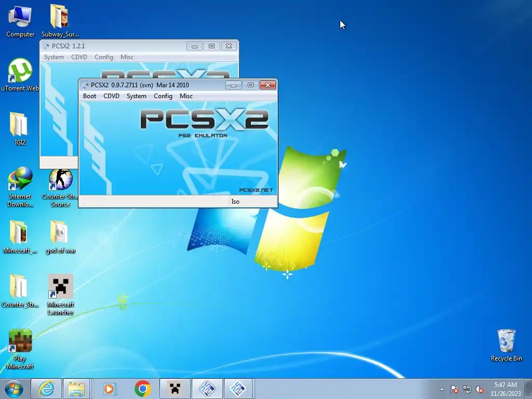This screenshot has height=399, width=532.
Task: Click the Show desktop button
Action: [x=529, y=389]
